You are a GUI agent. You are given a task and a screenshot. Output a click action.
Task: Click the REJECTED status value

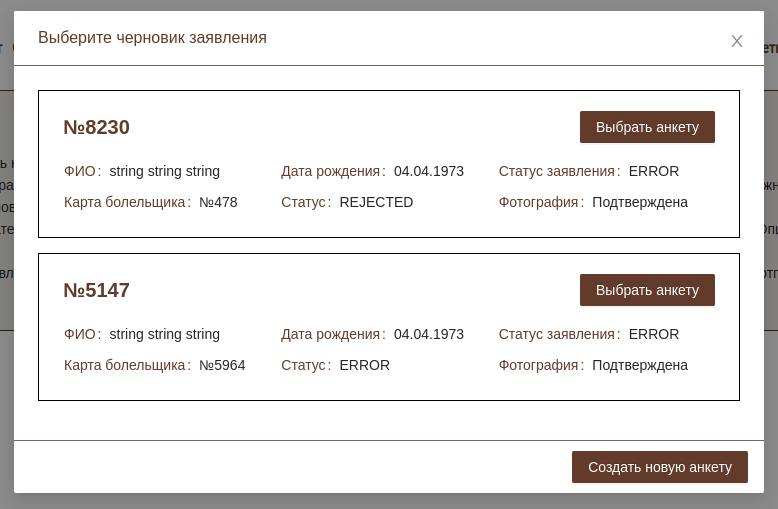[376, 202]
